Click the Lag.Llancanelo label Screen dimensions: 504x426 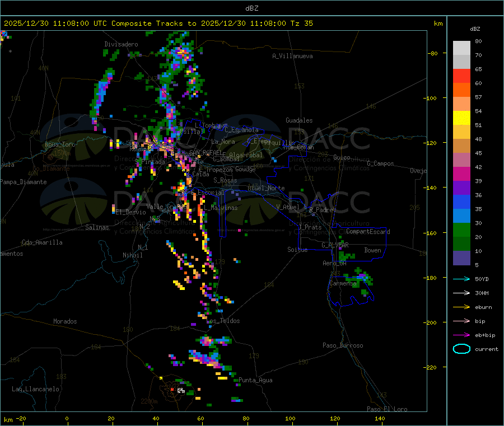tap(35, 389)
